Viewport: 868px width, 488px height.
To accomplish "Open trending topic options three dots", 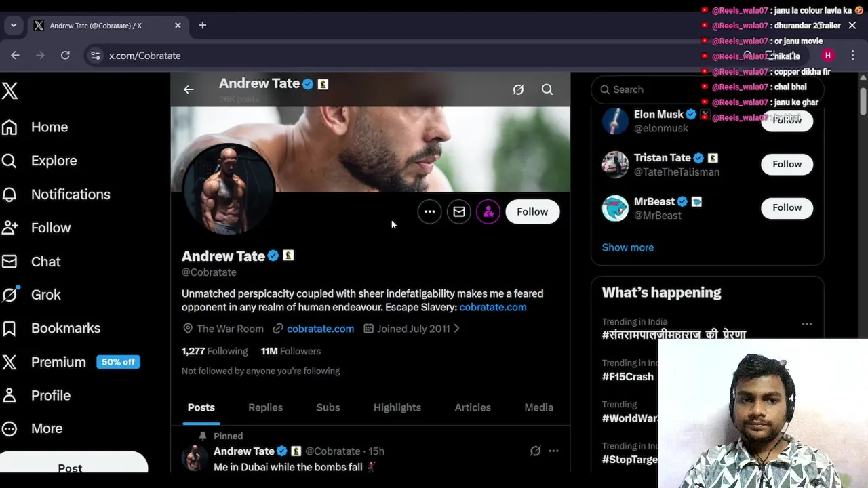I will (x=807, y=324).
